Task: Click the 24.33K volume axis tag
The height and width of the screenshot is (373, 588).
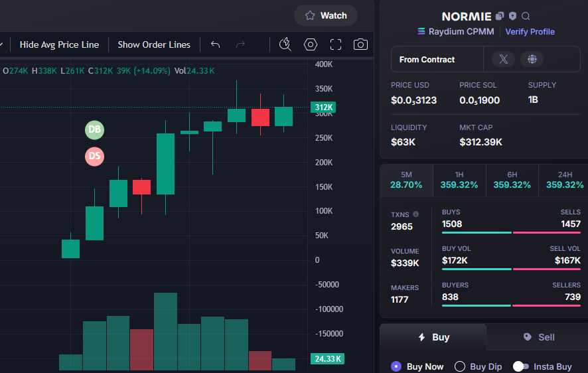Action: point(327,359)
